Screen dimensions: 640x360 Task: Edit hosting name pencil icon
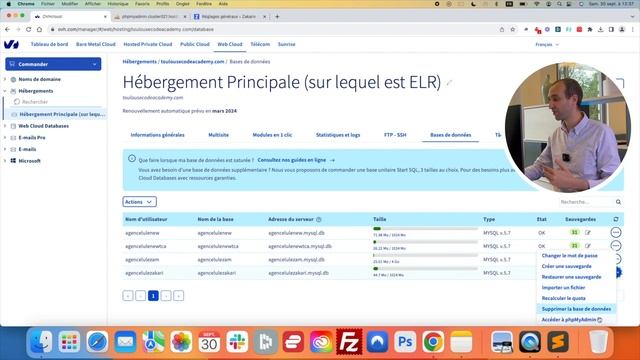(449, 83)
